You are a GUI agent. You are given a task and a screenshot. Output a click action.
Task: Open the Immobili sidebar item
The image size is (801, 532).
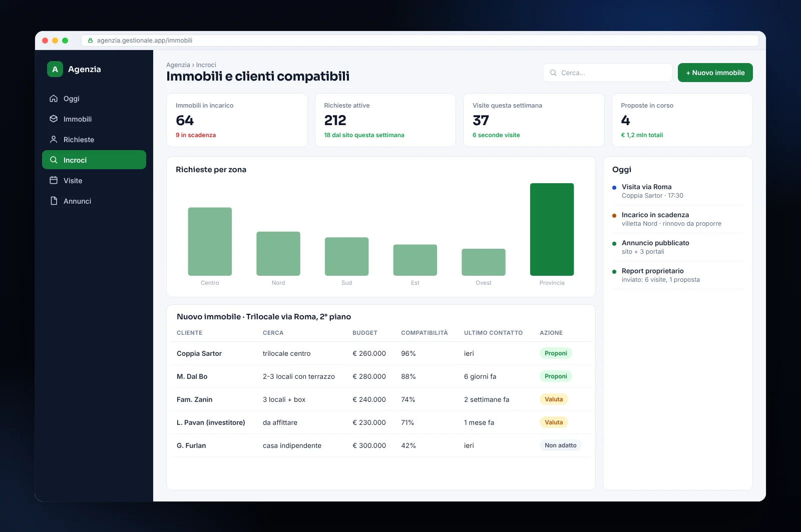tap(94, 119)
